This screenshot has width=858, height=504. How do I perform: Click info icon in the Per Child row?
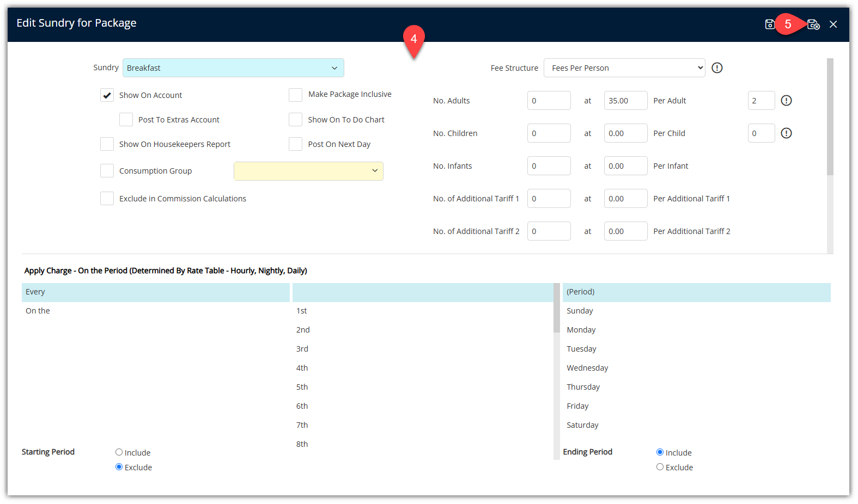pos(786,133)
